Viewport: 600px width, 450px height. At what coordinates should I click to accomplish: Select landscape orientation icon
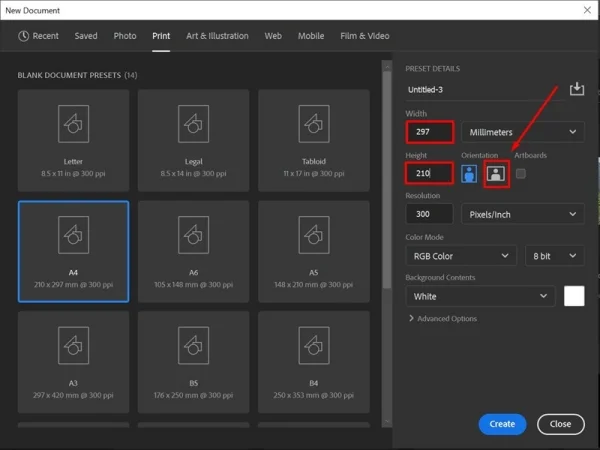[496, 174]
